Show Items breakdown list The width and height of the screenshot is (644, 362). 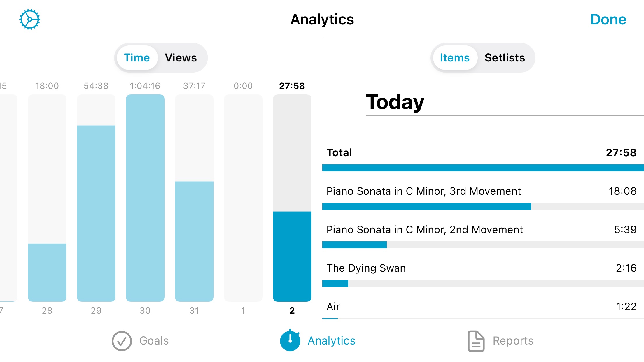pos(455,58)
